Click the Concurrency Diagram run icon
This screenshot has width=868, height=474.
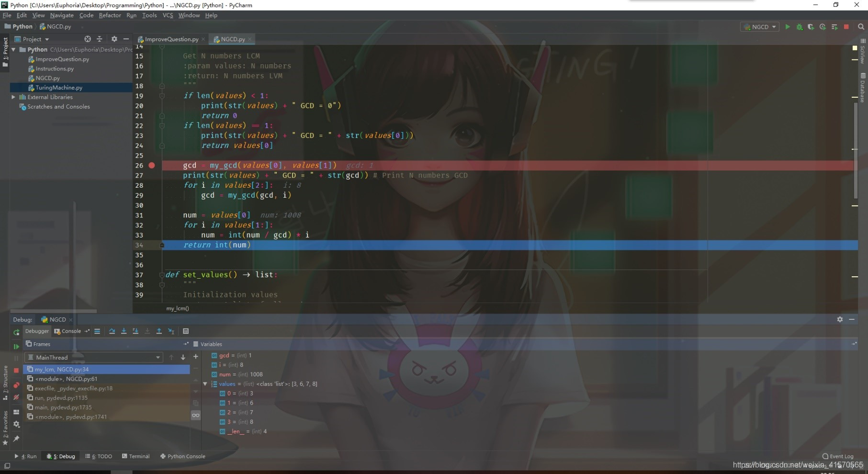[x=834, y=27]
